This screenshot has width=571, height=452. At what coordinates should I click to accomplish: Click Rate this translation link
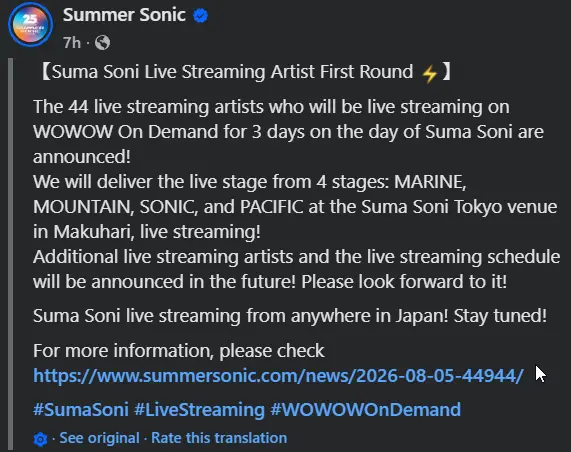click(x=219, y=438)
